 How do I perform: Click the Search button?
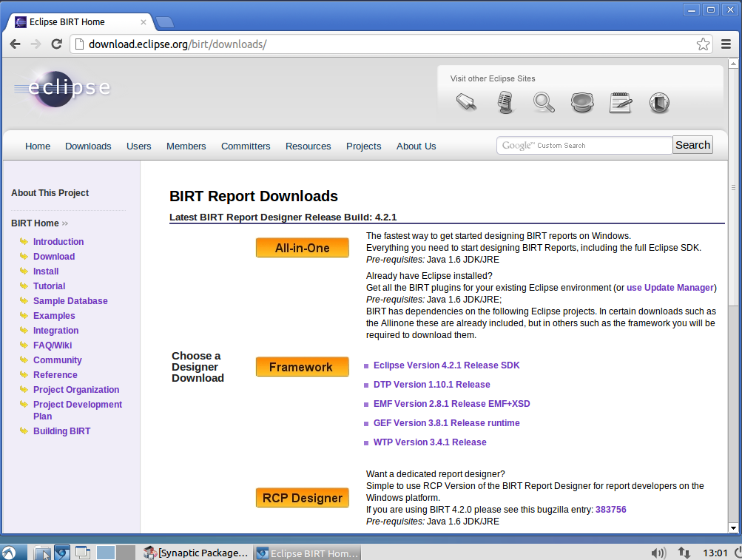point(692,145)
